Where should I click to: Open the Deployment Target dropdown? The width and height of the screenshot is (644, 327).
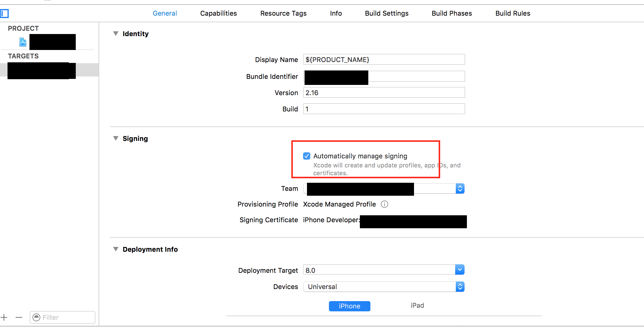pos(459,270)
